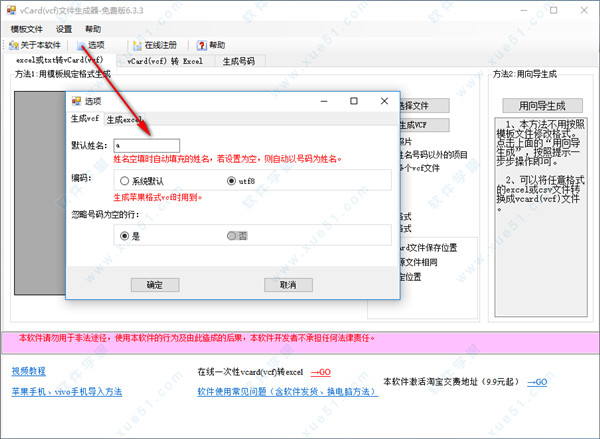600x439 pixels.
Task: Click the 默认姓名 text input field
Action: [146, 145]
